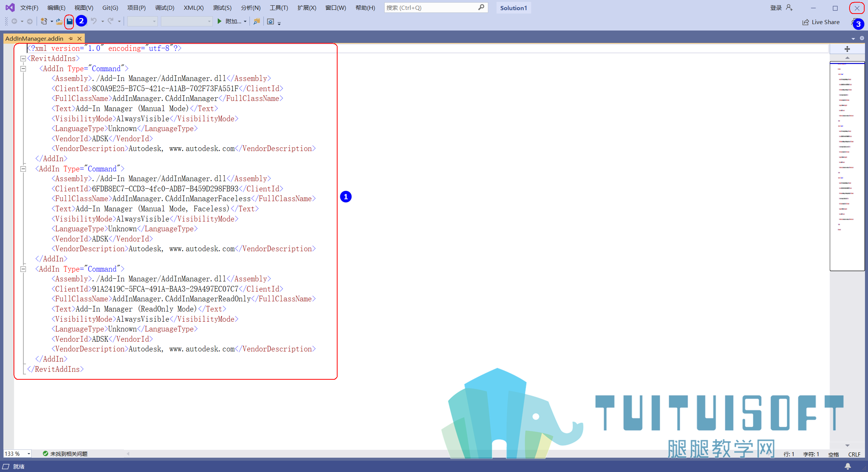The width and height of the screenshot is (868, 472).
Task: Click the Navigate Backward arrow icon
Action: click(14, 21)
